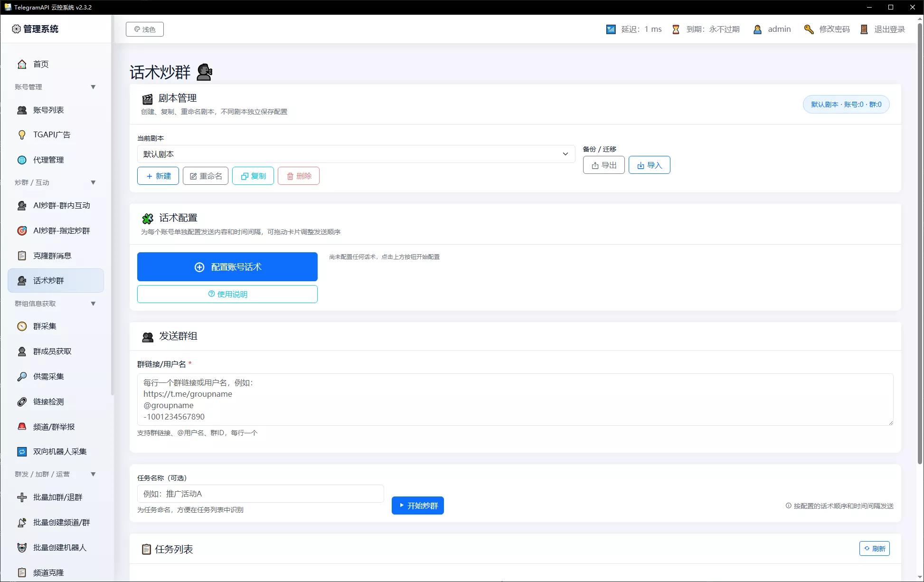Click 供需采集 magnifier icon
Image resolution: width=924 pixels, height=582 pixels.
(22, 377)
